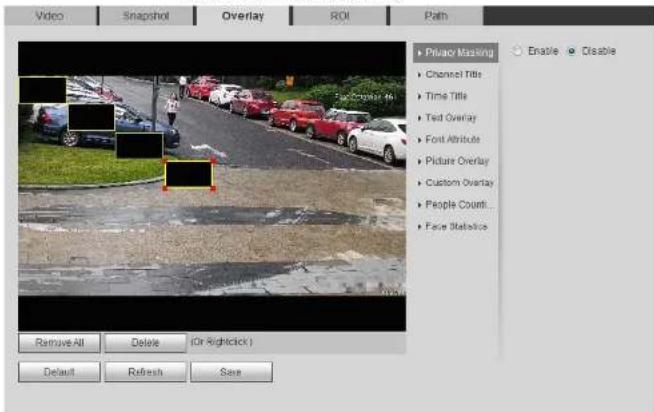Click the Remove All button
Image resolution: width=654 pixels, height=412 pixels.
(59, 343)
